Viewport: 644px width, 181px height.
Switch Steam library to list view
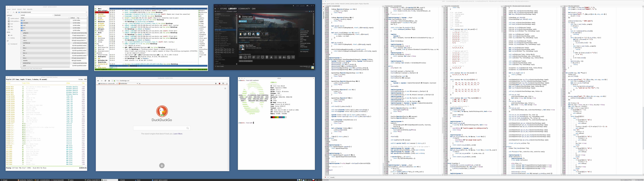tap(312, 11)
